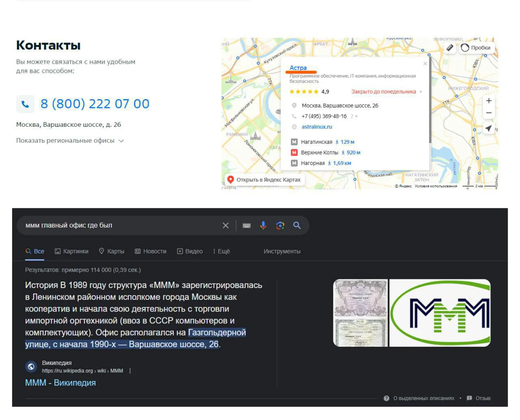Search by image with Lens icon
This screenshot has width=520, height=420.
point(280,225)
